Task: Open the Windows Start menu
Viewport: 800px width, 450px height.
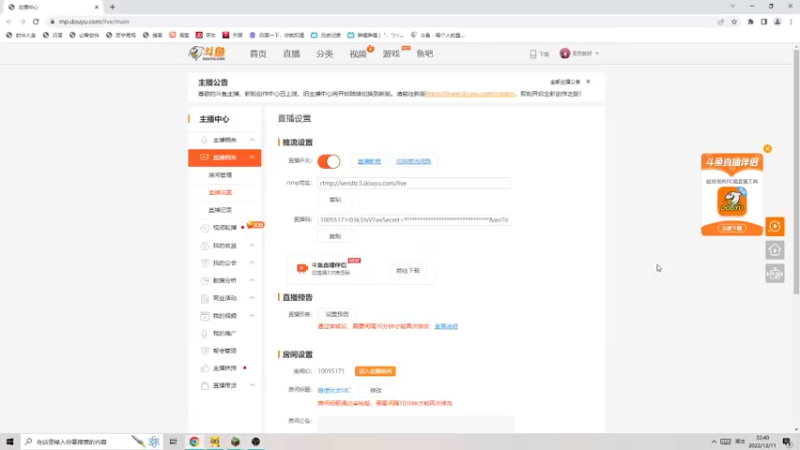Action: (x=10, y=442)
